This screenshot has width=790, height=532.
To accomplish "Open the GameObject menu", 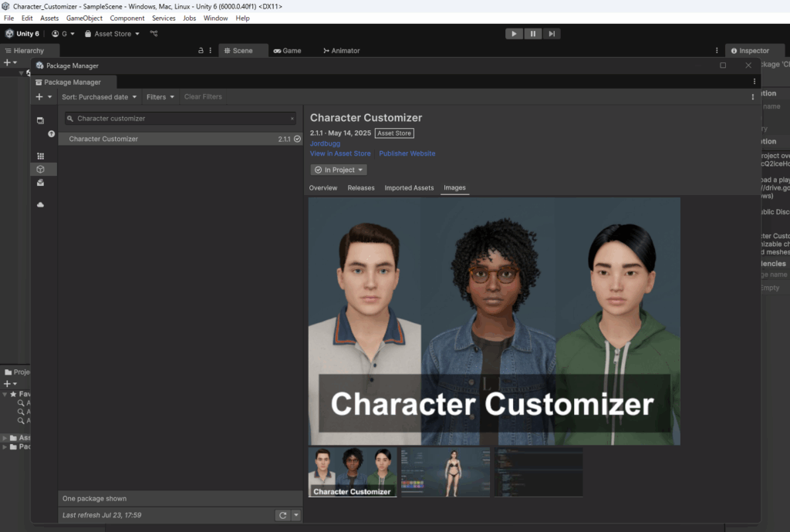I will 84,19.
